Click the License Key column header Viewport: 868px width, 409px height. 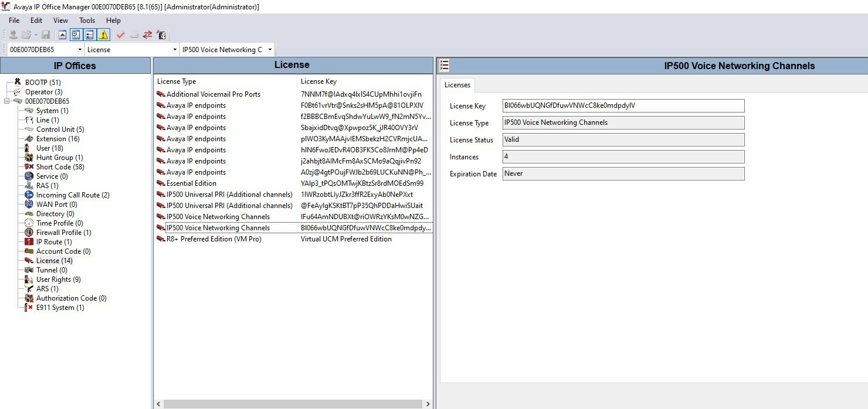coord(365,81)
